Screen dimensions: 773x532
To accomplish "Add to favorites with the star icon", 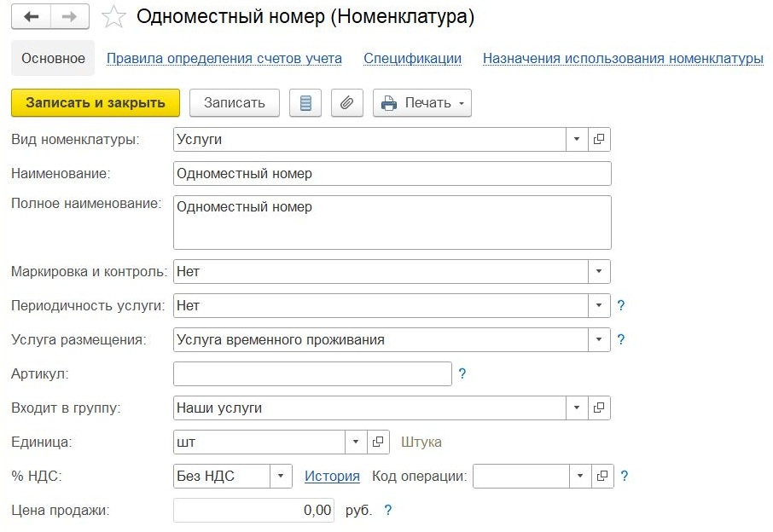I will [113, 17].
